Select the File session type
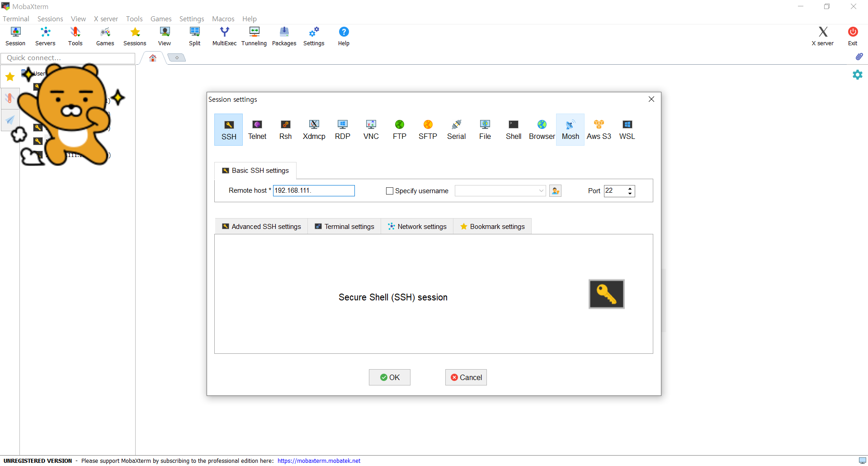Screen dimensions: 868x466 pos(485,129)
